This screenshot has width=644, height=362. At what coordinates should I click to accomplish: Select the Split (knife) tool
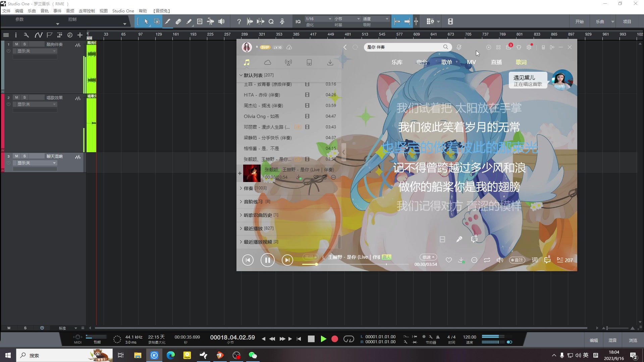[x=168, y=21]
